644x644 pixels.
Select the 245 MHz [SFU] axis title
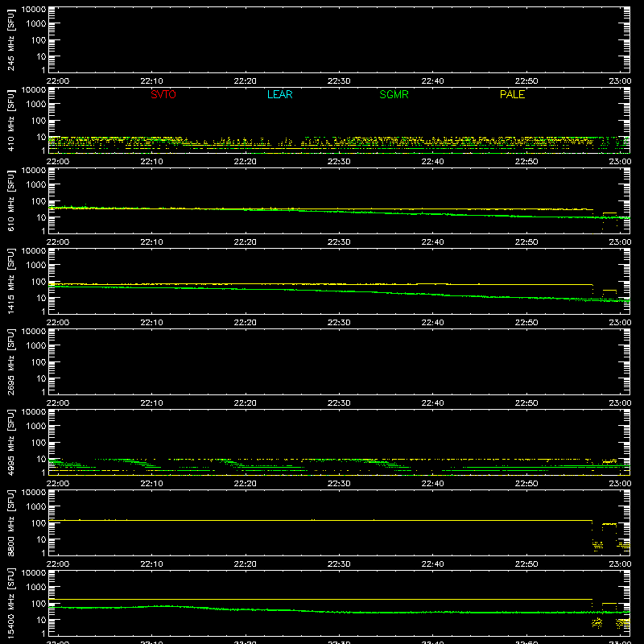[x=10, y=39]
